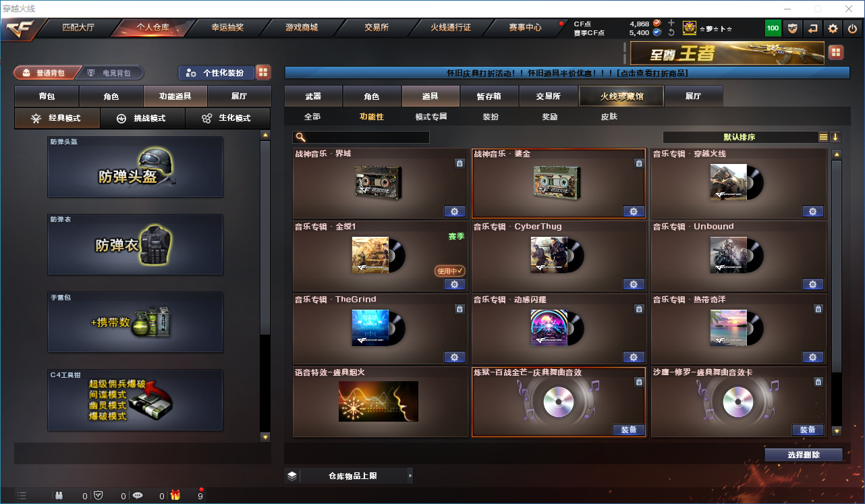865x504 pixels.
Task: Switch item list view with the list icon
Action: click(x=823, y=137)
